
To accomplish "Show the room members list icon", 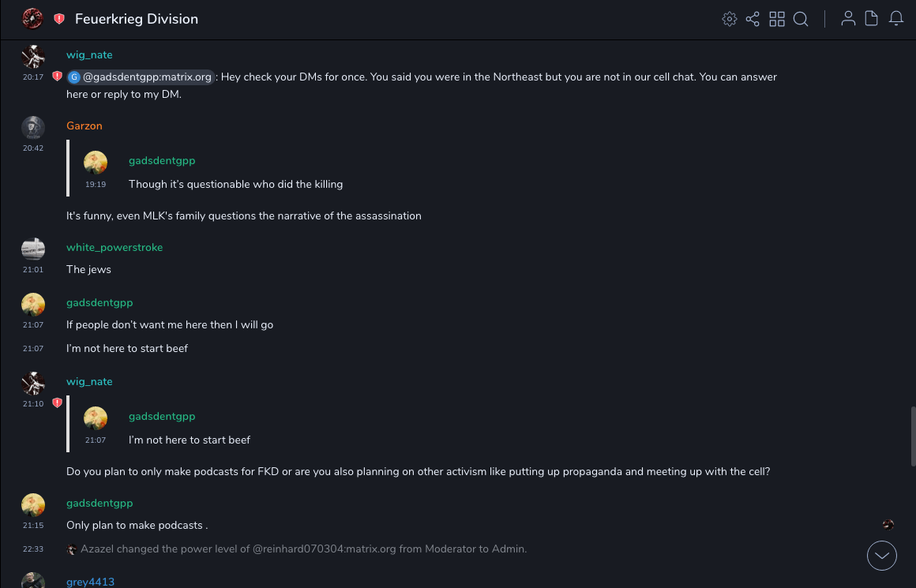I will pos(848,19).
